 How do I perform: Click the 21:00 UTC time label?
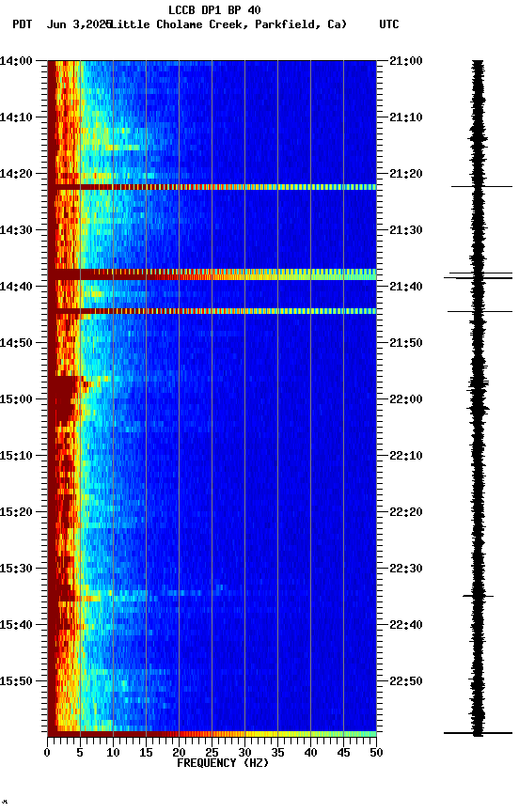click(406, 61)
